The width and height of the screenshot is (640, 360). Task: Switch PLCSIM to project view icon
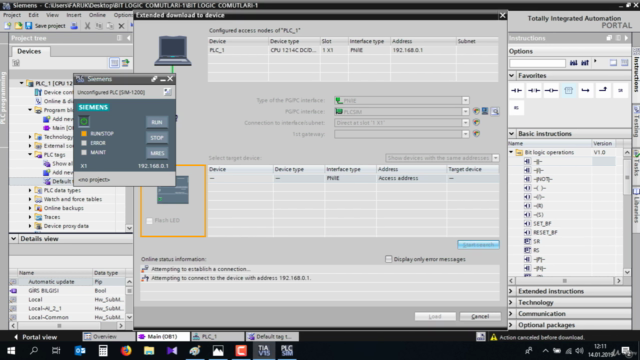[167, 92]
